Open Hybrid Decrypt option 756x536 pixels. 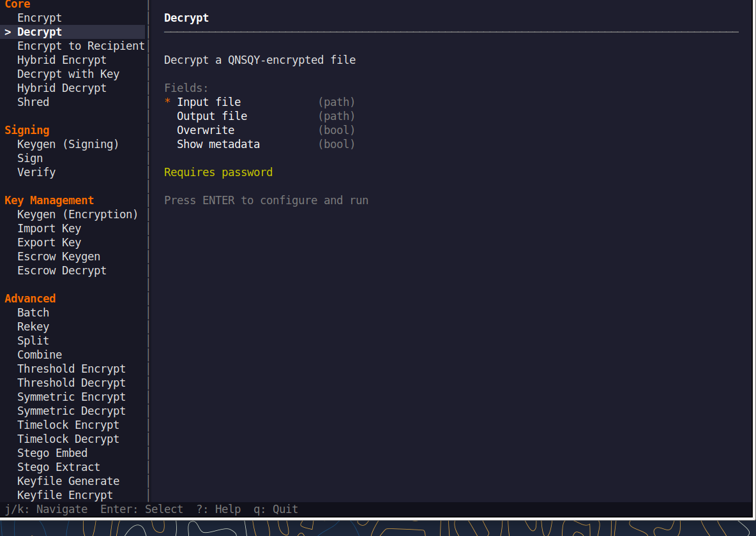[62, 87]
